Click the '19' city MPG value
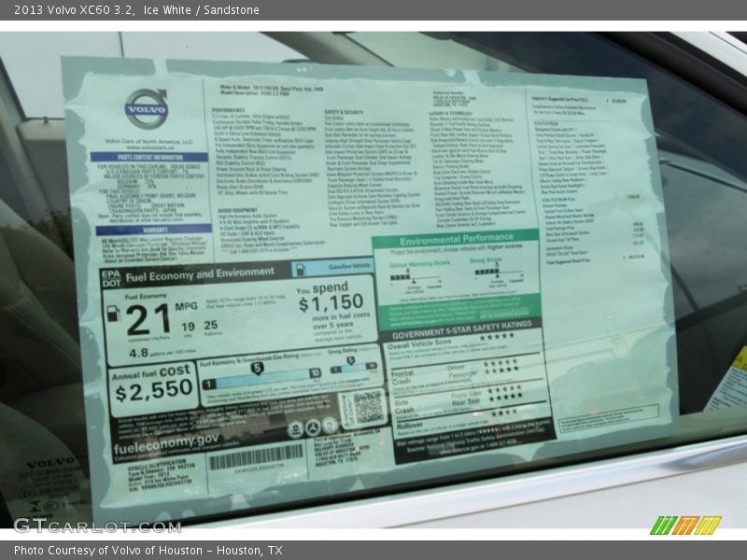747x560 pixels. [x=188, y=327]
